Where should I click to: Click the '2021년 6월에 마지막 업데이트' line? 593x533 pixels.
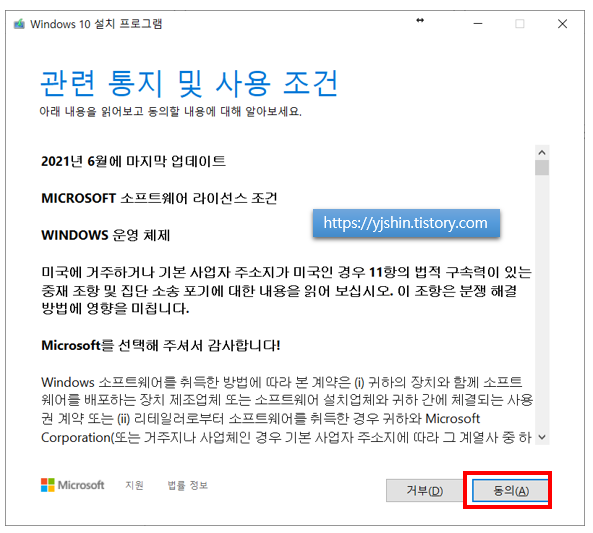(133, 161)
